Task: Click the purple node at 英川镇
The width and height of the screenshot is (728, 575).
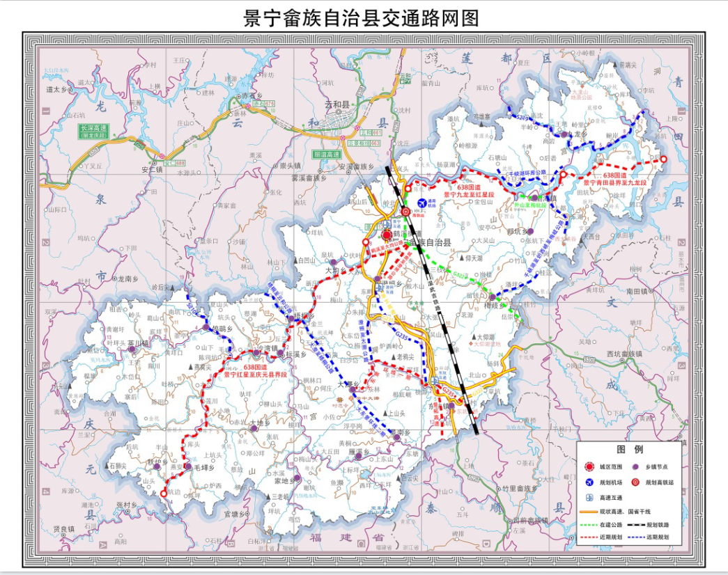Action: pyautogui.click(x=132, y=349)
